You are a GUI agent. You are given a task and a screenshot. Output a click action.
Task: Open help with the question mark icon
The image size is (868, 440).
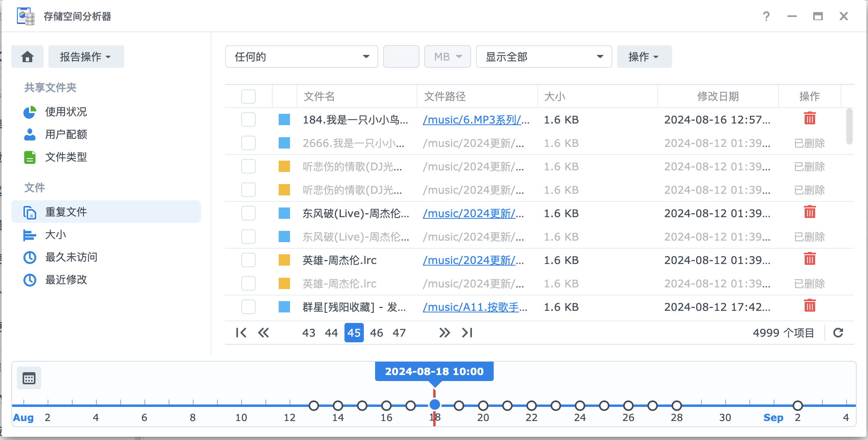766,16
